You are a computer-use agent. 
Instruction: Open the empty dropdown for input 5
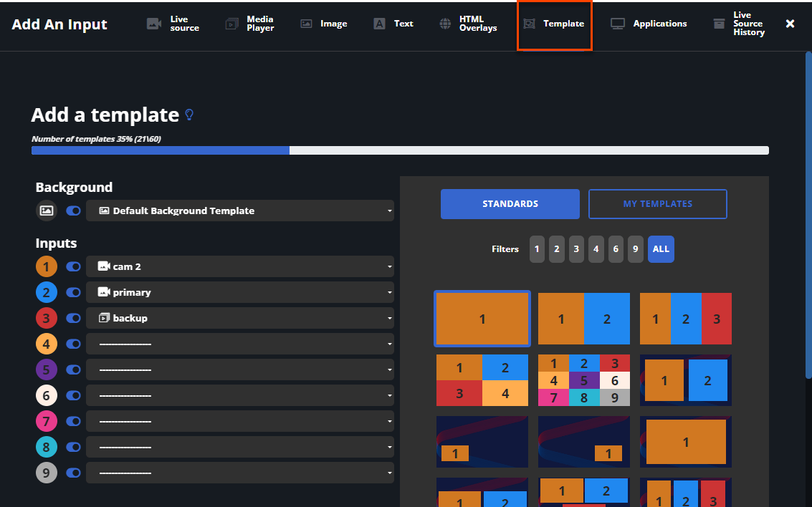(x=240, y=370)
